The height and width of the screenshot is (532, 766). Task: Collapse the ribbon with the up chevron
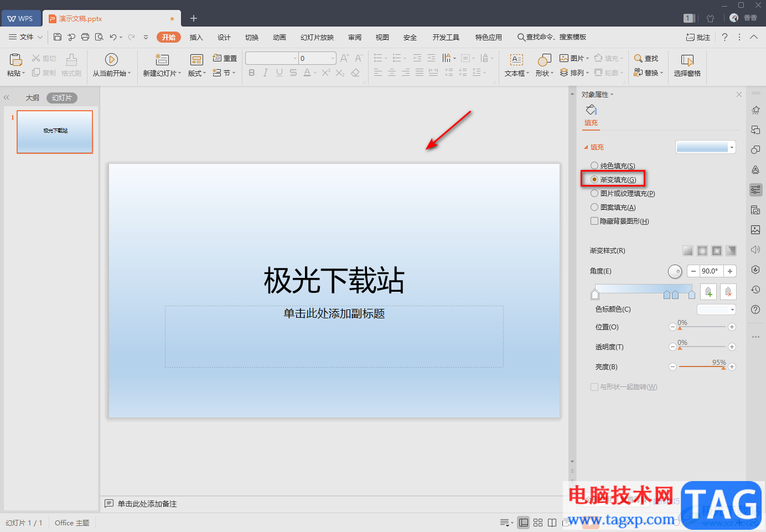point(754,37)
